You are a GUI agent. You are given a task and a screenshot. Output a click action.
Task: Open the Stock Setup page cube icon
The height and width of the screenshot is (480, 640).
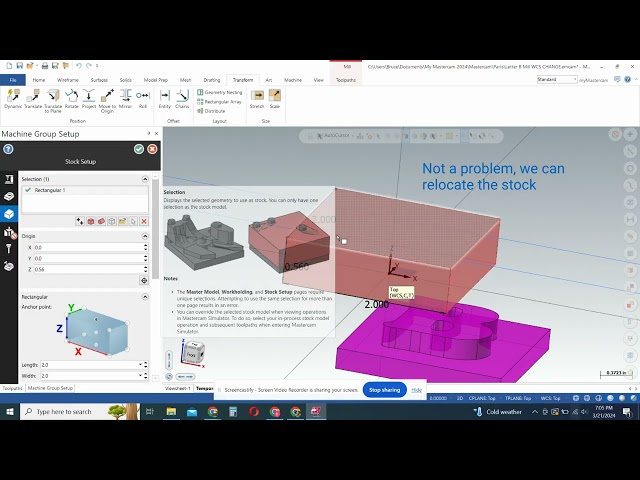tap(9, 214)
